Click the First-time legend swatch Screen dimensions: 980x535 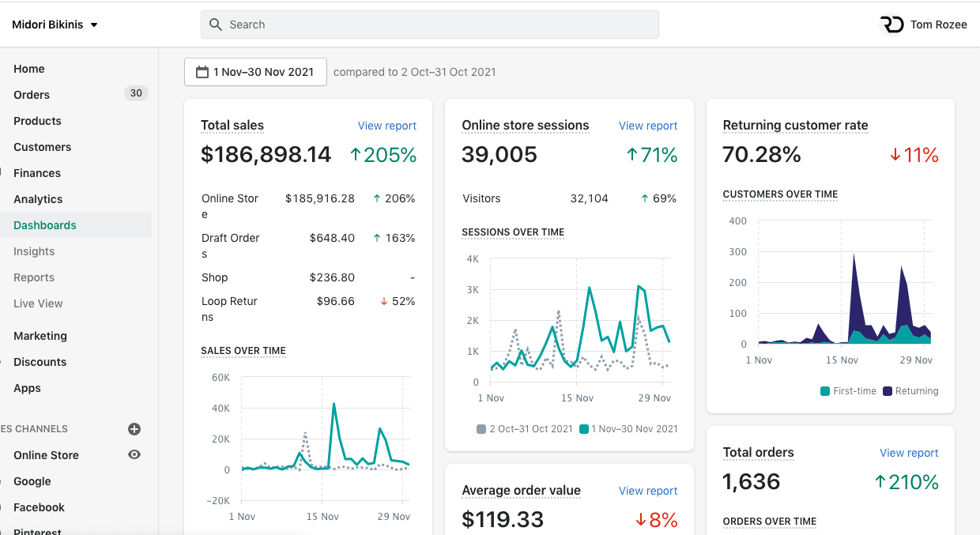tap(825, 391)
